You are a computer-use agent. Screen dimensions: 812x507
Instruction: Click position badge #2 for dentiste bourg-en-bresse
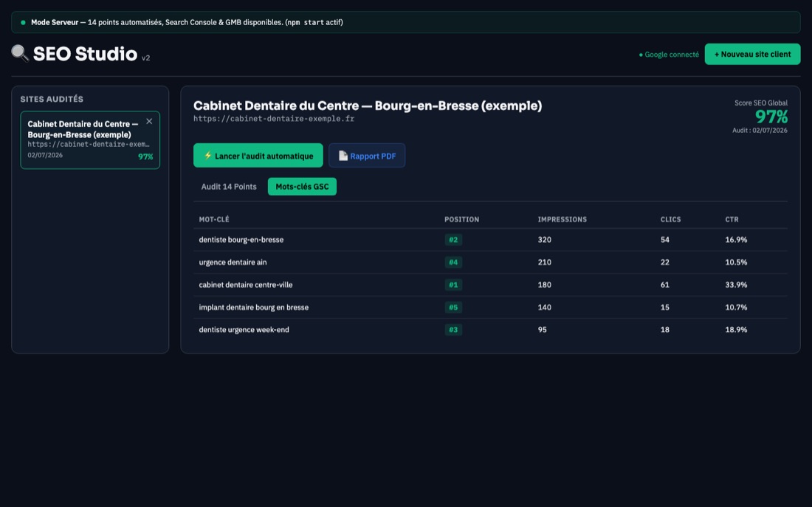[x=453, y=240]
